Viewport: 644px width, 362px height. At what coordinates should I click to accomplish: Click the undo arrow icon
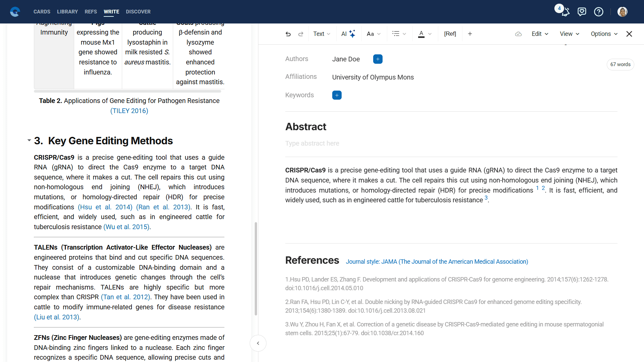(x=288, y=34)
